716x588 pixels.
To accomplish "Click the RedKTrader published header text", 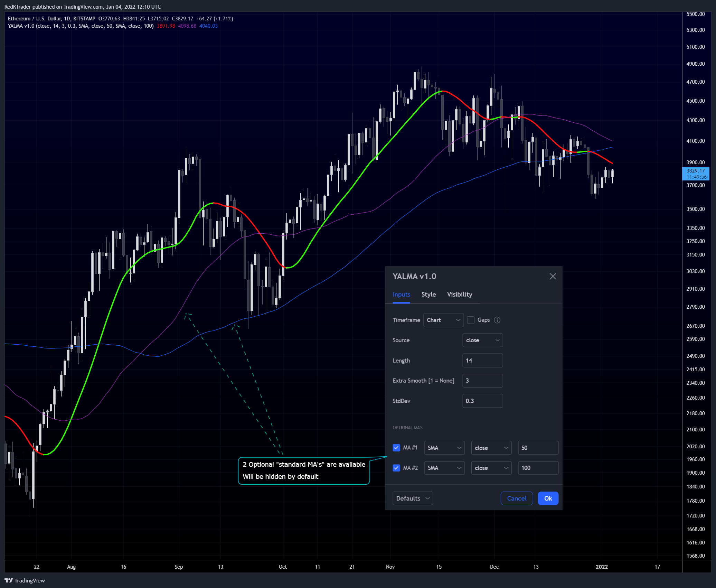I will click(x=82, y=7).
